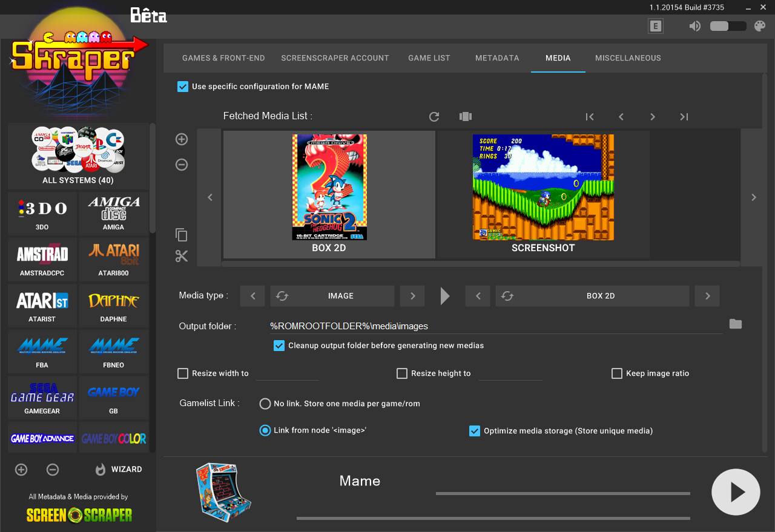Click the media carousel view icon
Viewport: 775px width, 532px height.
[x=465, y=117]
